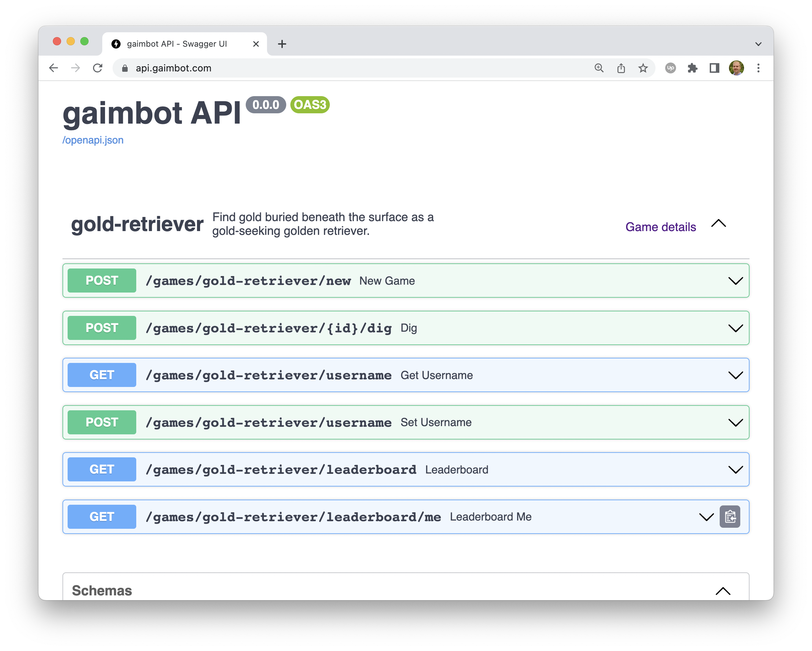Screen dimensions: 812x651
Task: Expand the GET Leaderboard endpoint arrow
Action: pyautogui.click(x=735, y=469)
